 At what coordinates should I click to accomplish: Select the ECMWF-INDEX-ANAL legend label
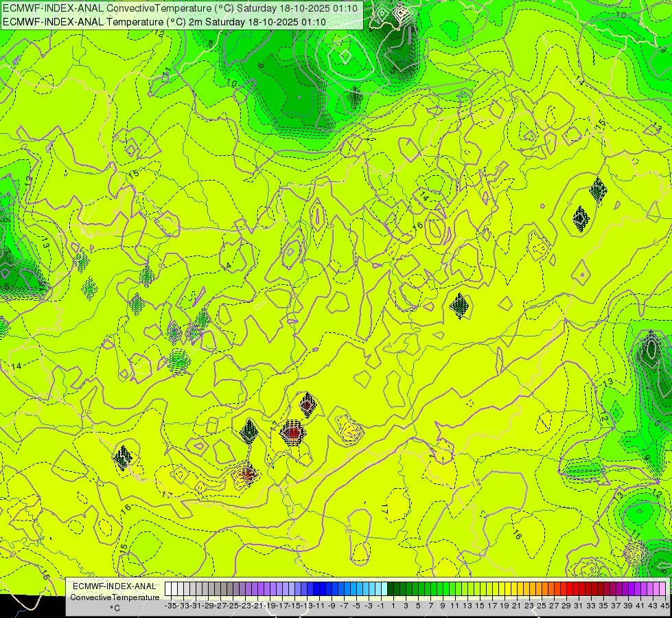point(115,586)
